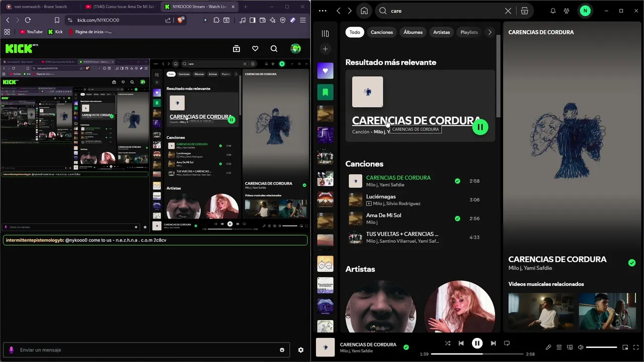Image resolution: width=644 pixels, height=362 pixels.
Task: Open Spotify profile avatar N
Action: [585, 11]
